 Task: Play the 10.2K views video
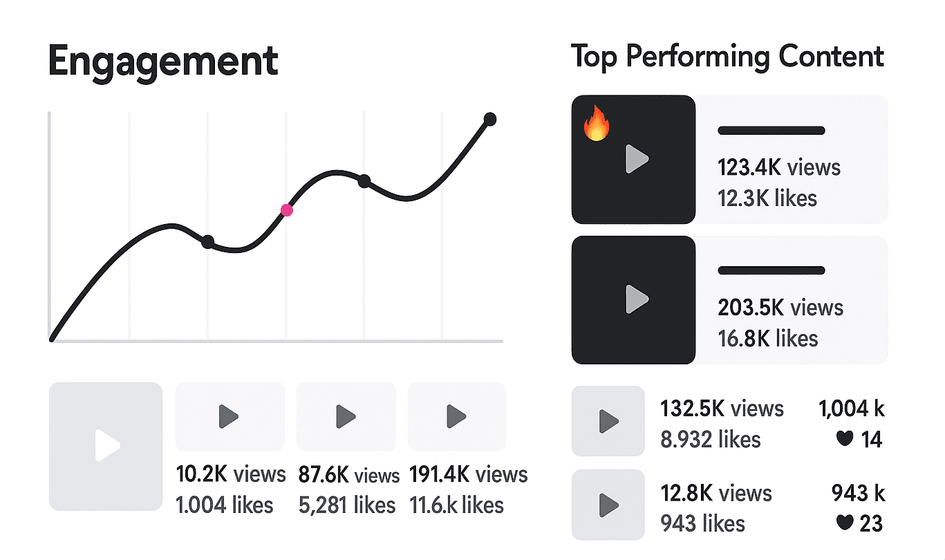(229, 416)
